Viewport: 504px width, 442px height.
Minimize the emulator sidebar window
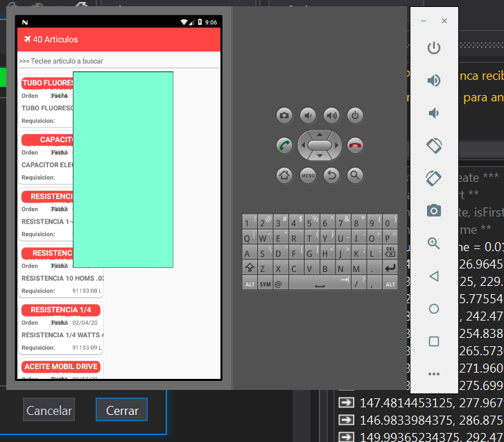click(x=424, y=21)
